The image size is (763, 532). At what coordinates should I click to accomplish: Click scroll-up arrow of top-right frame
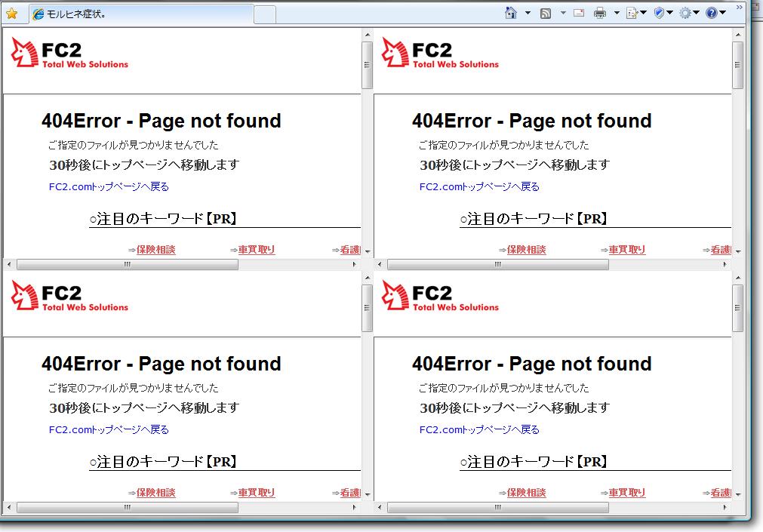pos(738,35)
